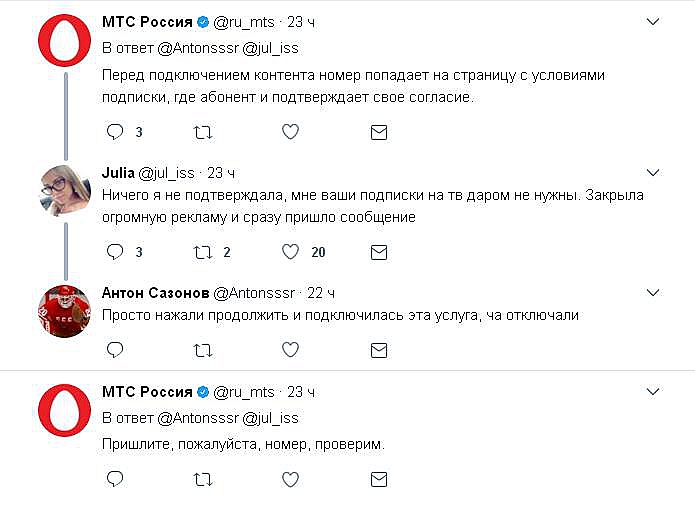This screenshot has height=512, width=695.
Task: Follow @Antonsssr mention in the last tweet
Action: tap(196, 418)
